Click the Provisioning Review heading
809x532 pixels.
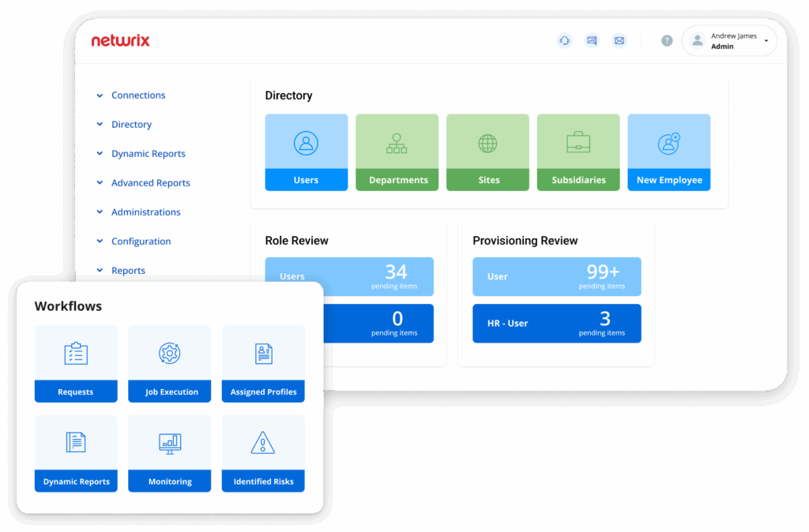click(x=525, y=241)
